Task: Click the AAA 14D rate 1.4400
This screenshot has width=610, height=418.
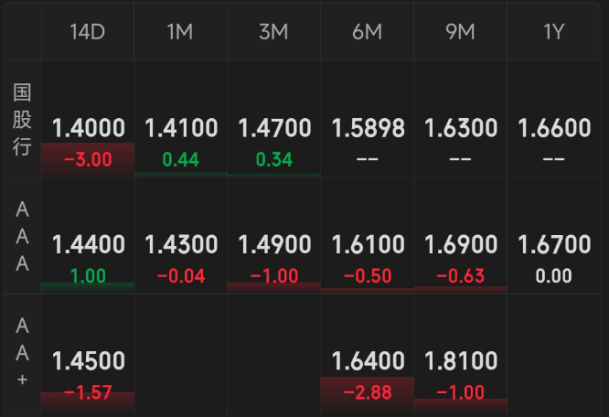Action: click(88, 245)
